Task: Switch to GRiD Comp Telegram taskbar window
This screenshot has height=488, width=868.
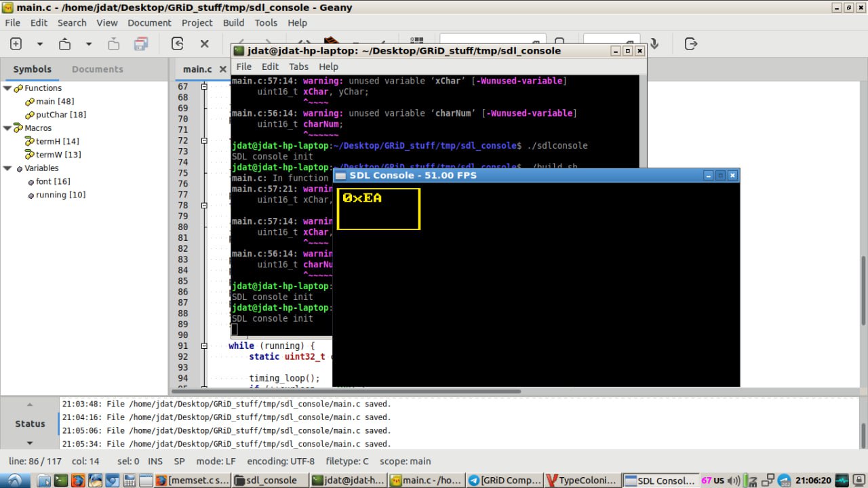Action: pos(505,481)
